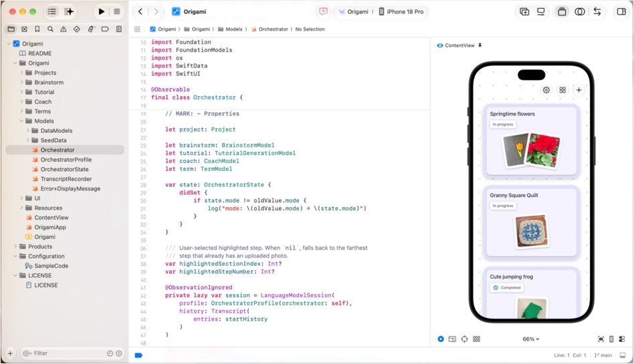Viewport: 634px width, 364px height.
Task: Open Granny Square Quilt project card
Action: tap(532, 222)
